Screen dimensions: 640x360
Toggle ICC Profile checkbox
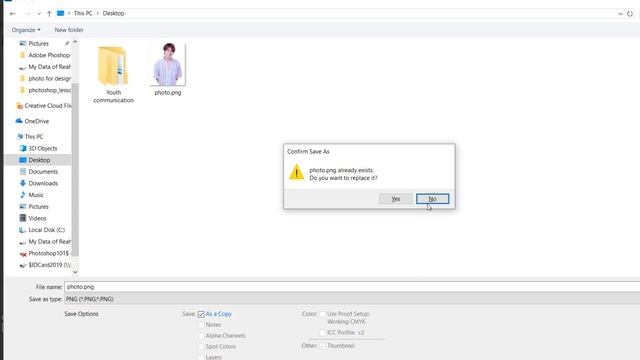click(x=322, y=333)
